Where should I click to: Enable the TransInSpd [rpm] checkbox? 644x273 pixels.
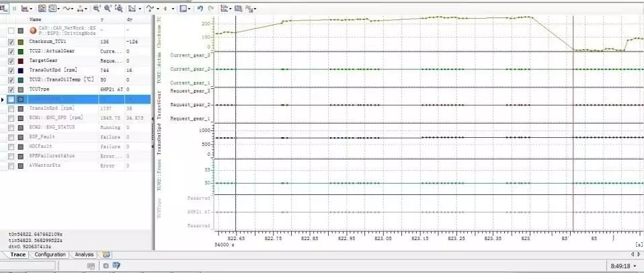(10, 108)
